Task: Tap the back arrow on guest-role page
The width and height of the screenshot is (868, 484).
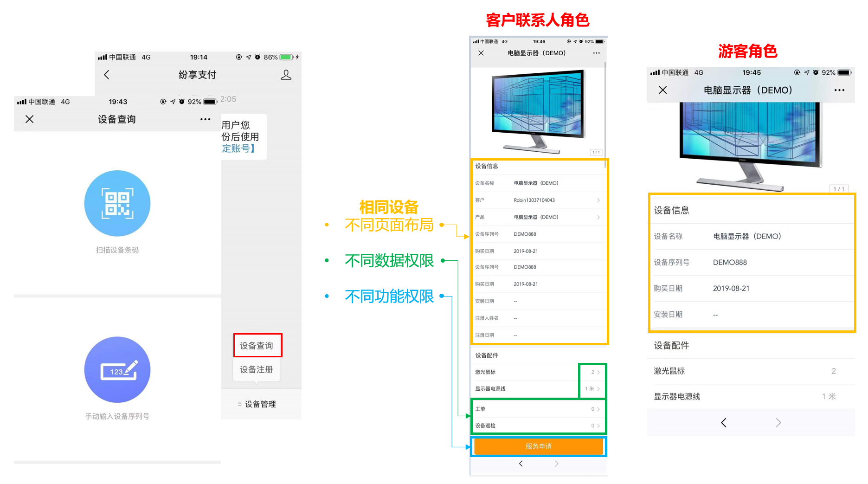Action: 724,423
